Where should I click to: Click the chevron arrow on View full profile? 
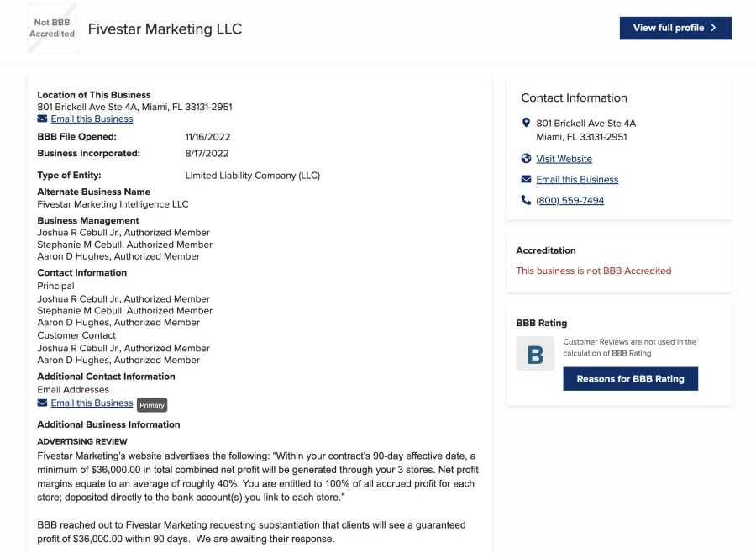pyautogui.click(x=713, y=28)
